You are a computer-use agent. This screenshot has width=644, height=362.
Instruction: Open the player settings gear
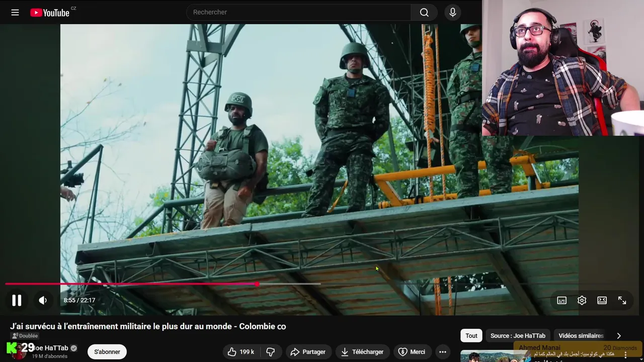[582, 300]
